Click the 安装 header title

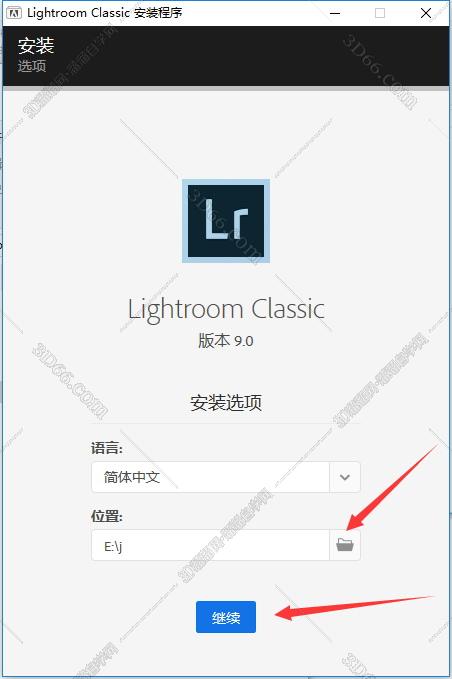[36, 45]
